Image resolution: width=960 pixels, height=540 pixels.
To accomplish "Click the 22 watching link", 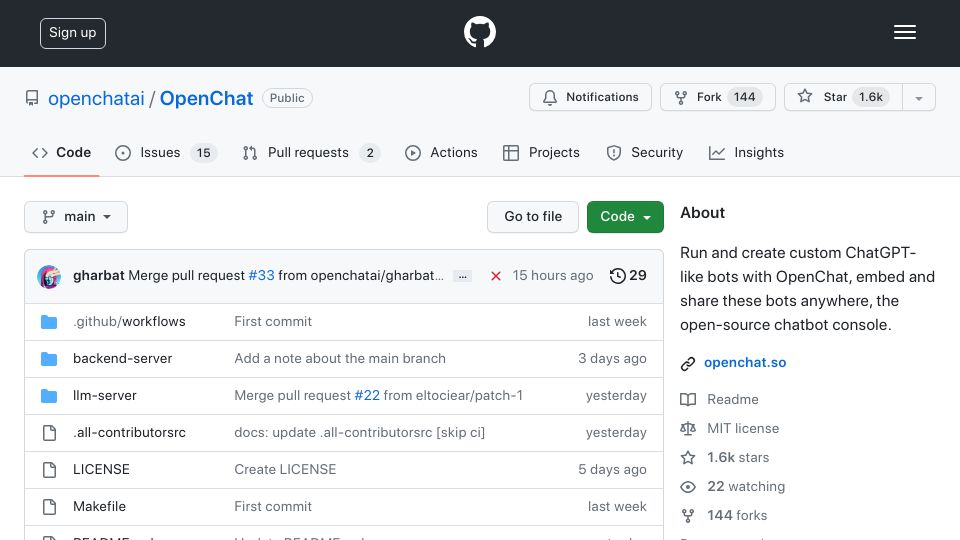I will [x=746, y=487].
